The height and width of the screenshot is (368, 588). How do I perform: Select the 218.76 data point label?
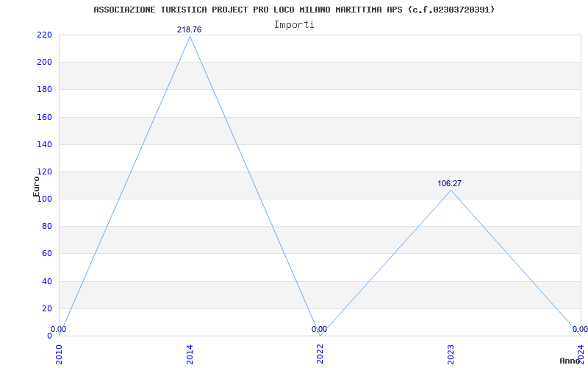point(190,29)
